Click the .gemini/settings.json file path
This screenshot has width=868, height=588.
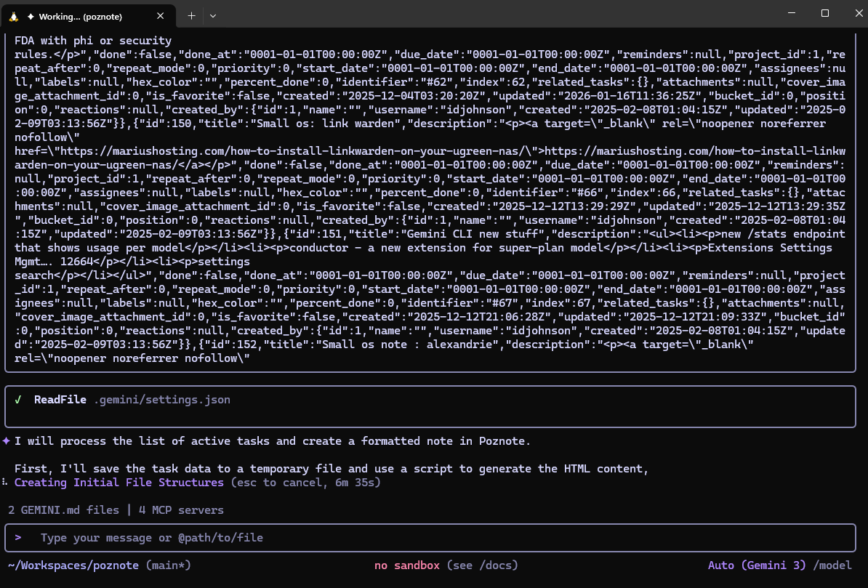(x=162, y=400)
